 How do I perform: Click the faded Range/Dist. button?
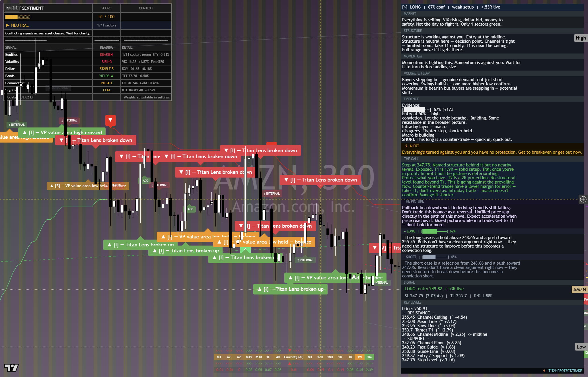[x=58, y=88]
